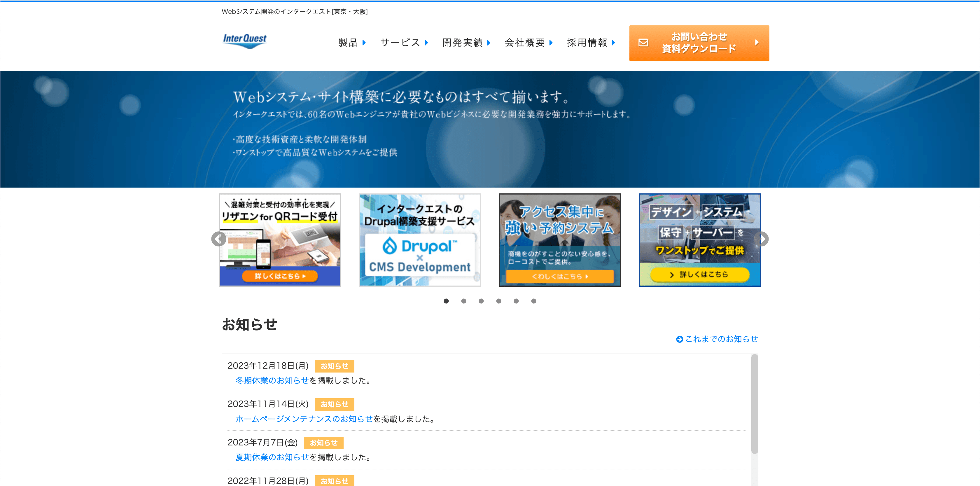This screenshot has width=980, height=486.
Task: Click the InterQuest logo
Action: pyautogui.click(x=245, y=41)
